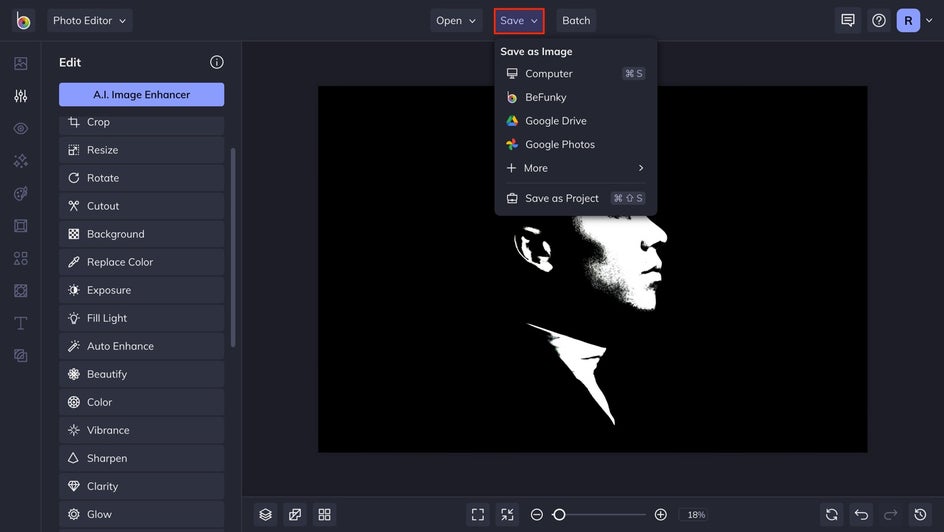Click the silhouette photo on canvas
Viewport: 944px width, 532px height.
click(x=592, y=269)
